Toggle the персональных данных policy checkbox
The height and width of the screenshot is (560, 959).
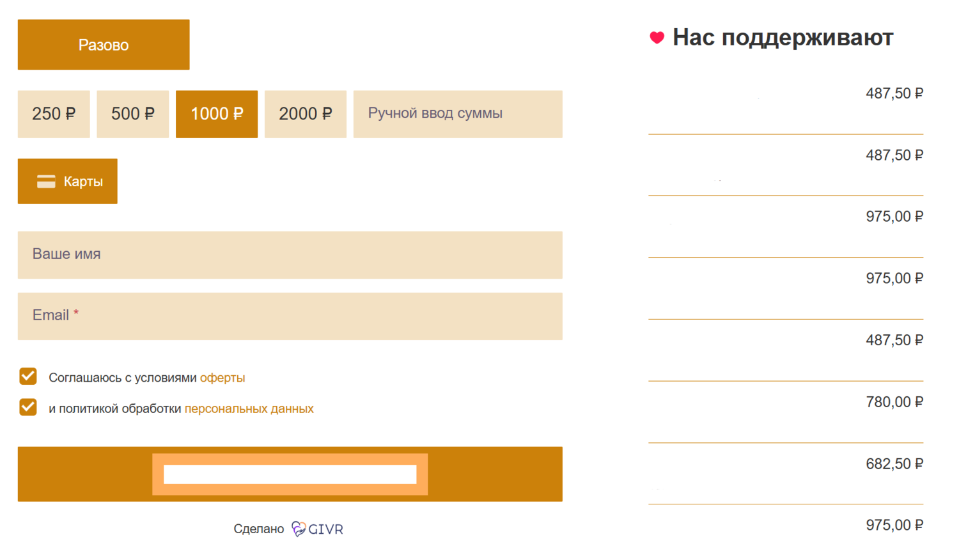[x=28, y=407]
